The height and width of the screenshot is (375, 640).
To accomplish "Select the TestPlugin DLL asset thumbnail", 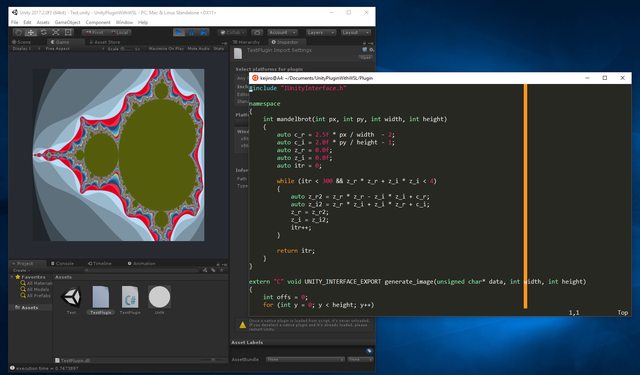I will [x=101, y=297].
